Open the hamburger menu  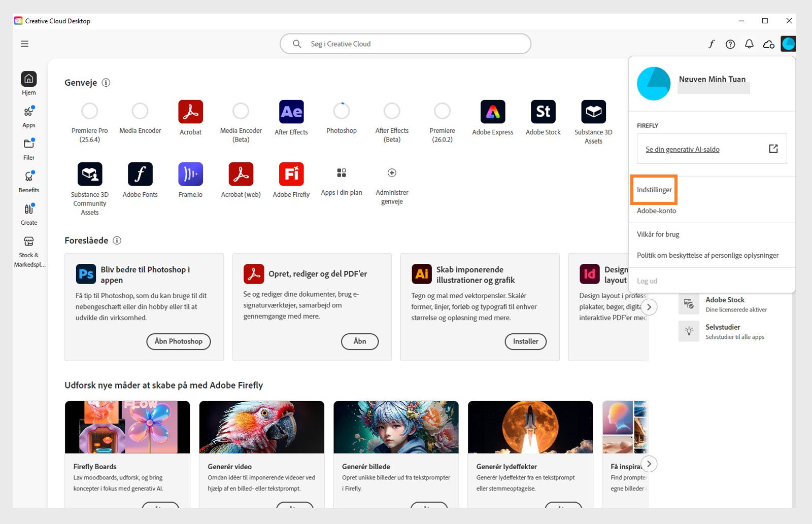coord(24,44)
